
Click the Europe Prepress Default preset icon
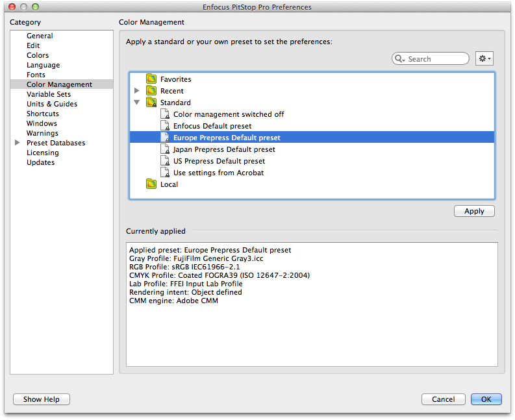pos(165,137)
